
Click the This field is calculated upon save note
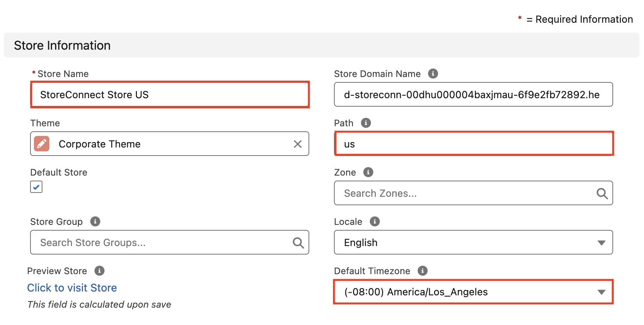point(99,304)
